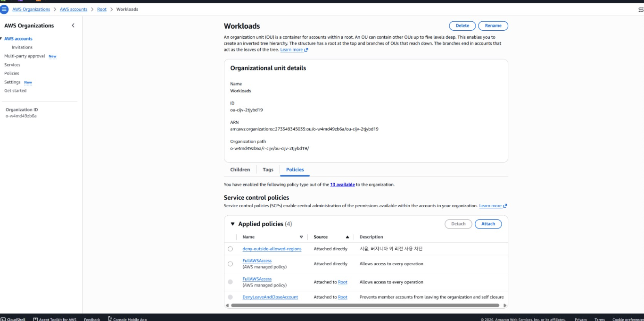This screenshot has width=644, height=321.
Task: Open the Terms link in the footer
Action: pyautogui.click(x=600, y=319)
